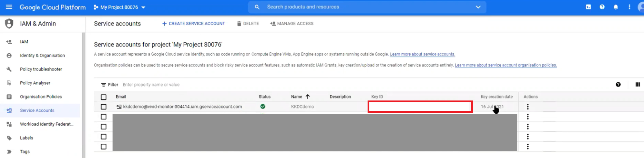Open actions menu for the second table row
The image size is (644, 158).
coord(528,117)
